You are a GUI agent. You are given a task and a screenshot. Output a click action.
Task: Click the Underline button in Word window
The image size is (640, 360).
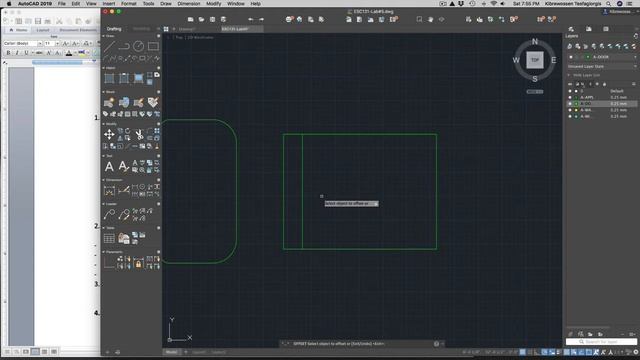(26, 53)
